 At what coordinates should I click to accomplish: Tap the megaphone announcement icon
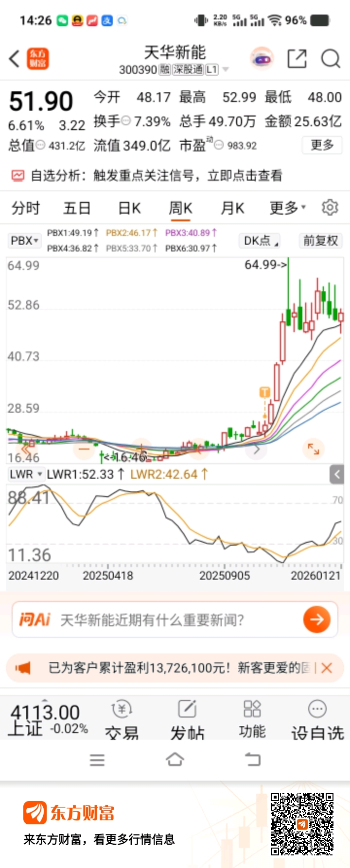[23, 668]
